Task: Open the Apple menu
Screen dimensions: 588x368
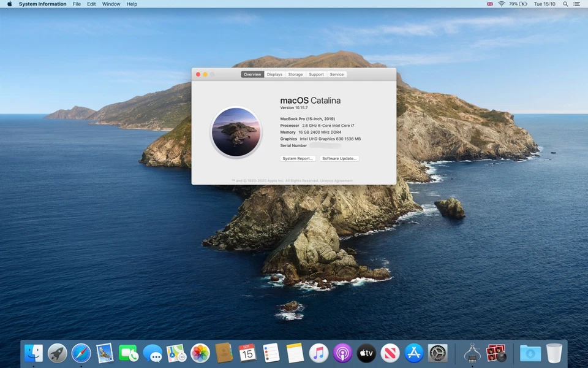Action: (9, 4)
